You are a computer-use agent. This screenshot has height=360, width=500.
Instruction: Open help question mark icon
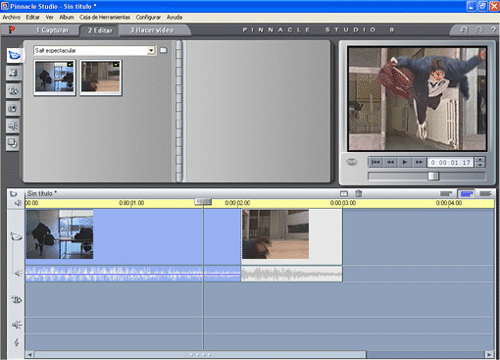coord(493,30)
